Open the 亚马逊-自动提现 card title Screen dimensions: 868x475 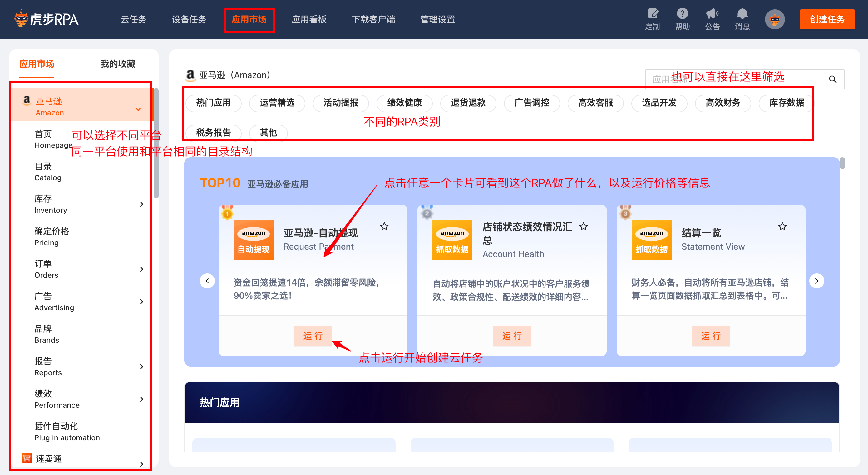pos(320,233)
